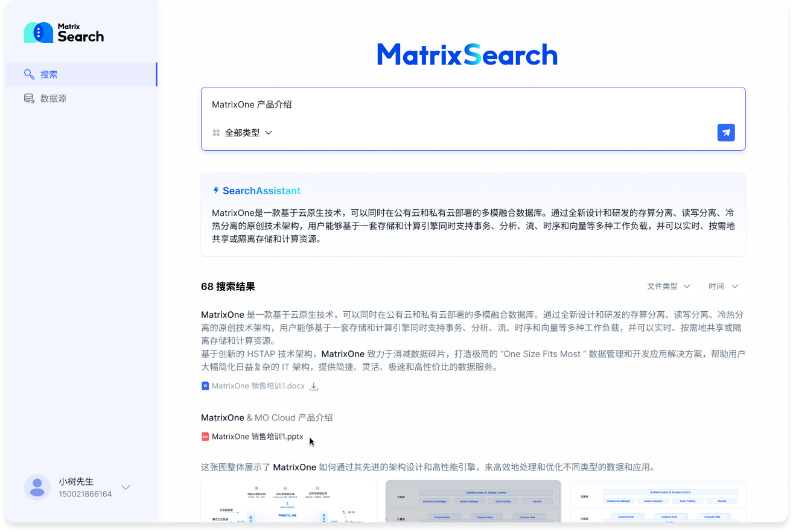Click the PDF icon of MatrixOne 销售培训1.pptx
The image size is (793, 532).
click(205, 437)
